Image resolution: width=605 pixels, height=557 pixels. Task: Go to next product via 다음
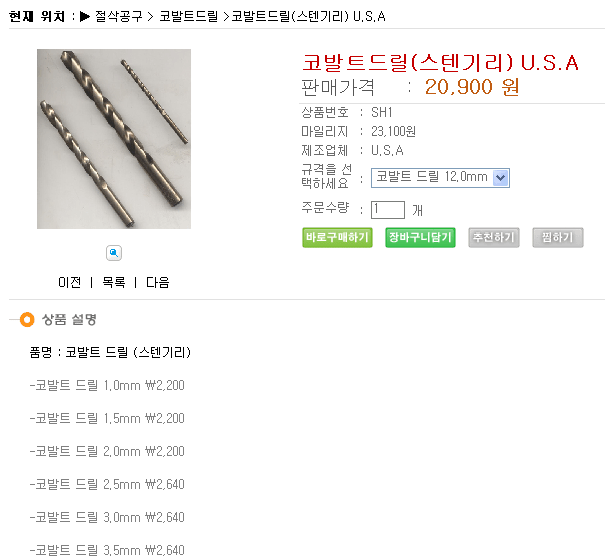pos(158,282)
